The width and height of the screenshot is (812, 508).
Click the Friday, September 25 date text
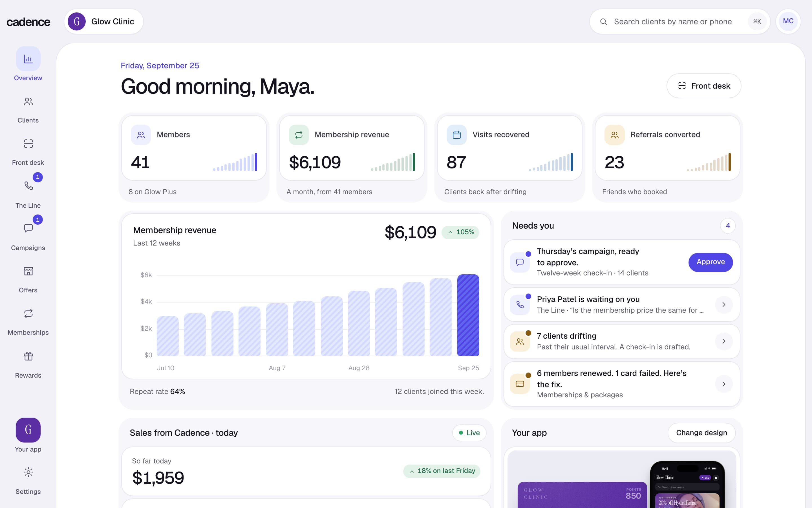[x=160, y=65]
